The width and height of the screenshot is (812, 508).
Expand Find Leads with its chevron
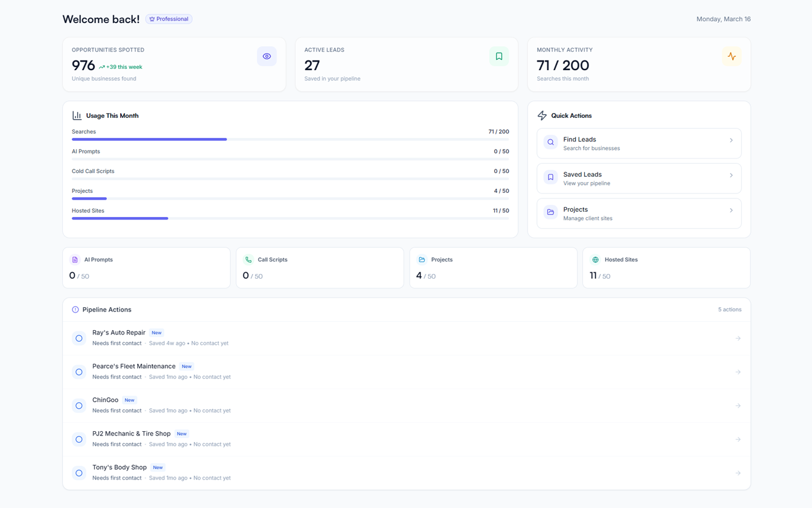pos(731,140)
